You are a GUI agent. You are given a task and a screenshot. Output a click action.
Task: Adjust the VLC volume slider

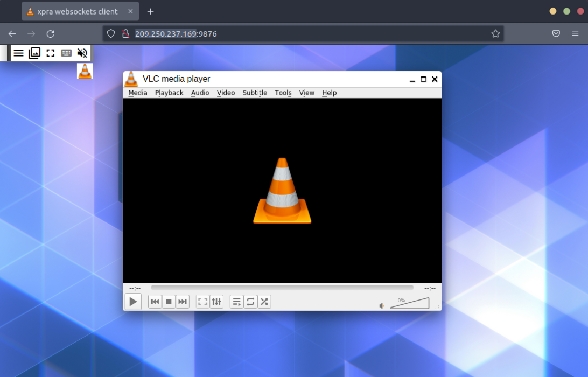pos(409,304)
